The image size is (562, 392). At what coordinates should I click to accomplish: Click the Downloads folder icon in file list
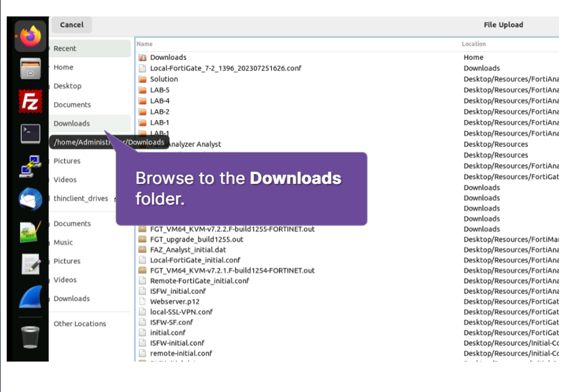pyautogui.click(x=142, y=57)
